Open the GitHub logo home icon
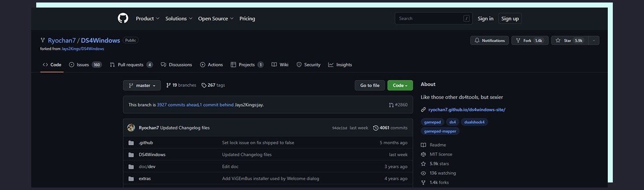 (123, 19)
